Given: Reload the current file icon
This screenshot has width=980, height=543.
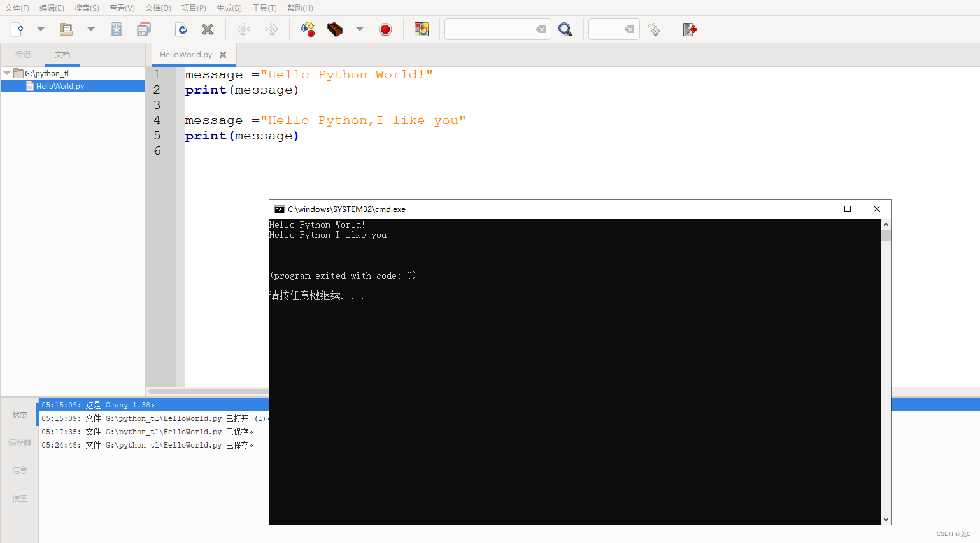Looking at the screenshot, I should pos(181,29).
